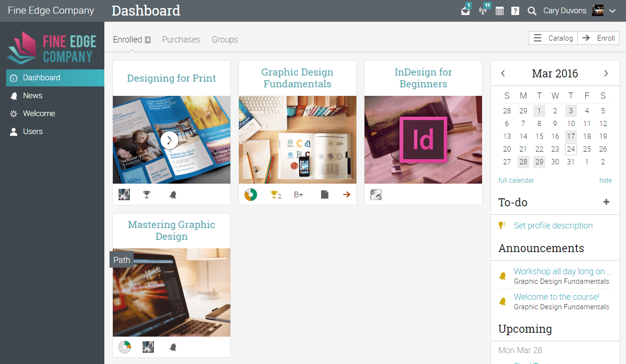The width and height of the screenshot is (626, 364).
Task: Click Mastering Graphic Design laptop thumbnail
Action: (x=171, y=292)
